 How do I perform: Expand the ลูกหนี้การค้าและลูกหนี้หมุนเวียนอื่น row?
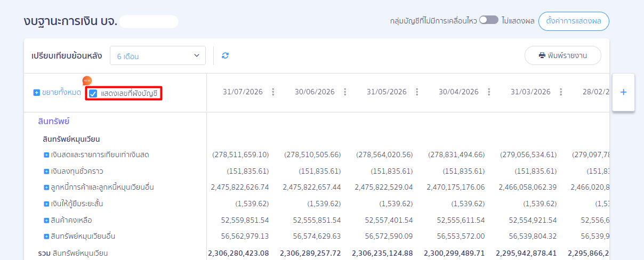tap(46, 188)
